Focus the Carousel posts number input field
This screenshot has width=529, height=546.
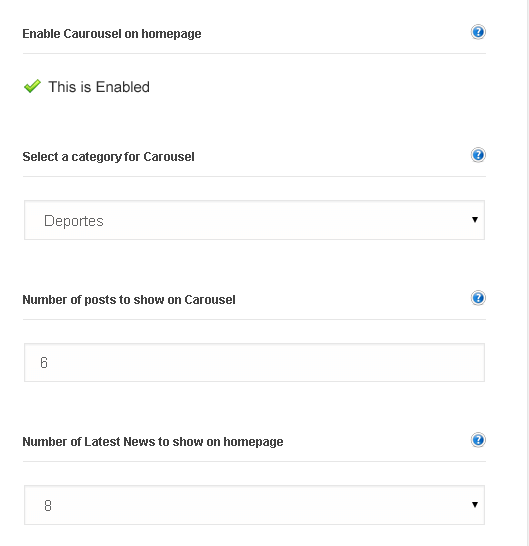(254, 362)
